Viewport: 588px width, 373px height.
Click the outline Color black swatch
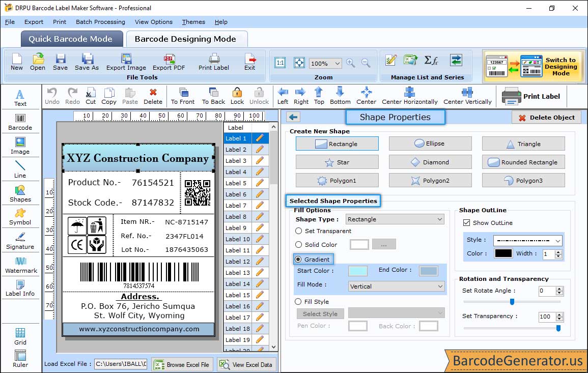pos(503,253)
